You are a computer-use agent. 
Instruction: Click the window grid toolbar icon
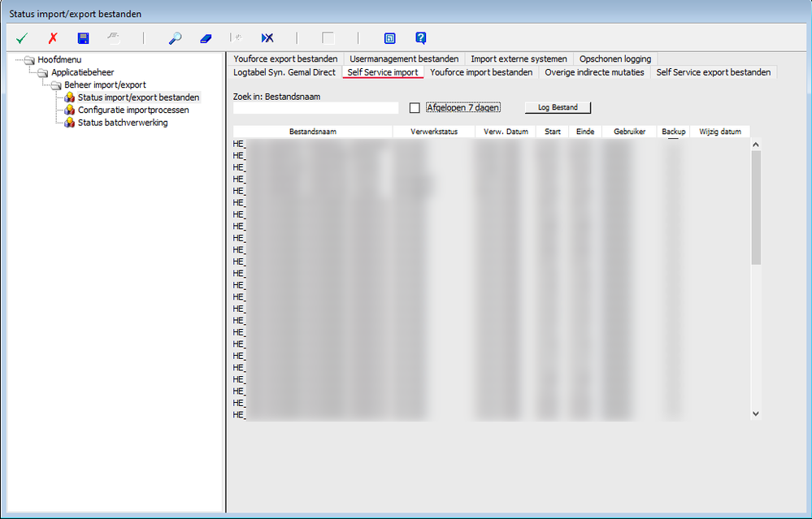(x=390, y=37)
